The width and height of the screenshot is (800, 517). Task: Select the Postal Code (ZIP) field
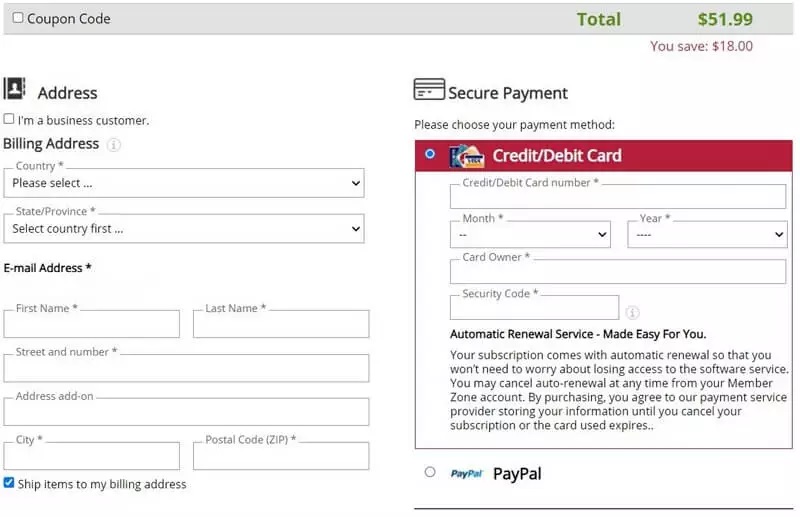[x=281, y=456]
